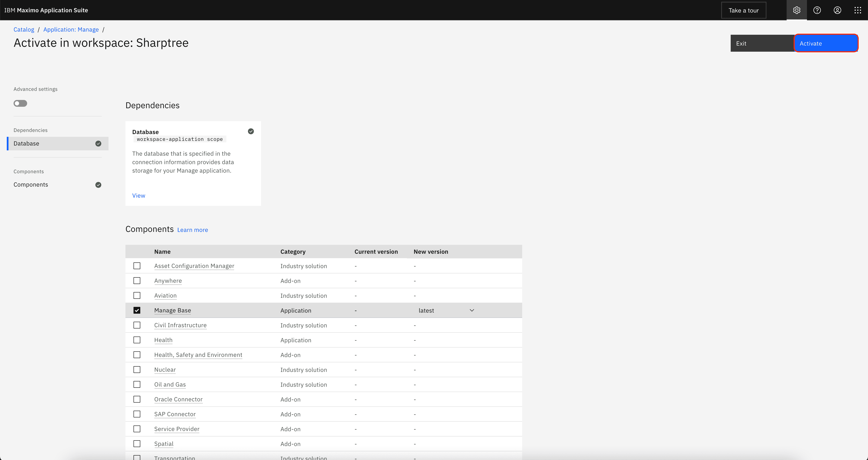This screenshot has width=868, height=460.
Task: Click the Asset Configuration Manager name
Action: [194, 266]
